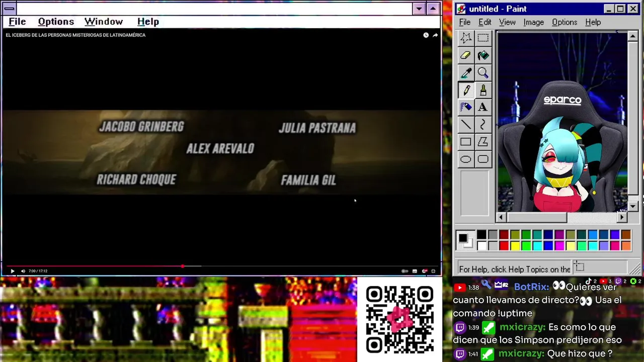Click Paint canvas scroll-up arrow
The width and height of the screenshot is (644, 362).
coord(633,36)
